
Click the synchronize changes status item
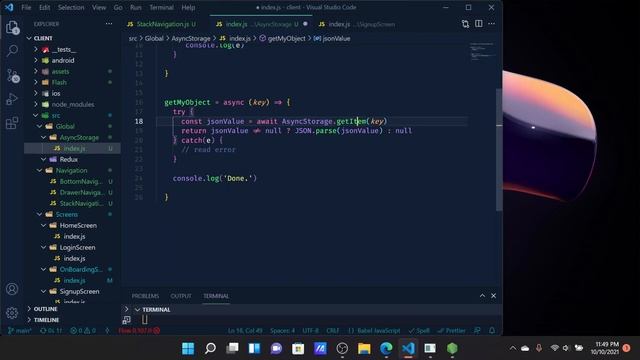point(51,331)
